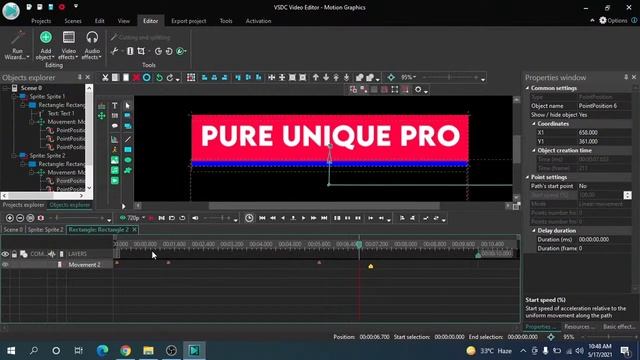Click the clock icon in playback toolbar
640x360 pixels.
click(249, 218)
